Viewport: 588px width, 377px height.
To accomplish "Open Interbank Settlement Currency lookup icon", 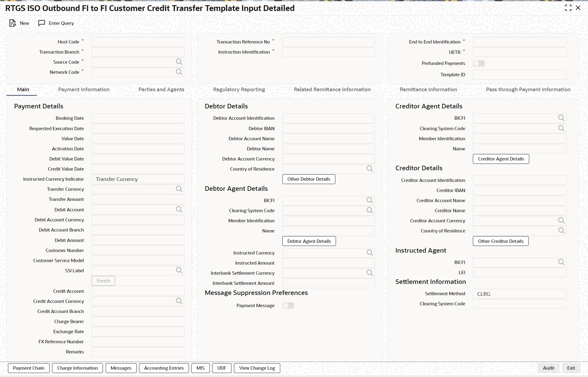I will (370, 273).
